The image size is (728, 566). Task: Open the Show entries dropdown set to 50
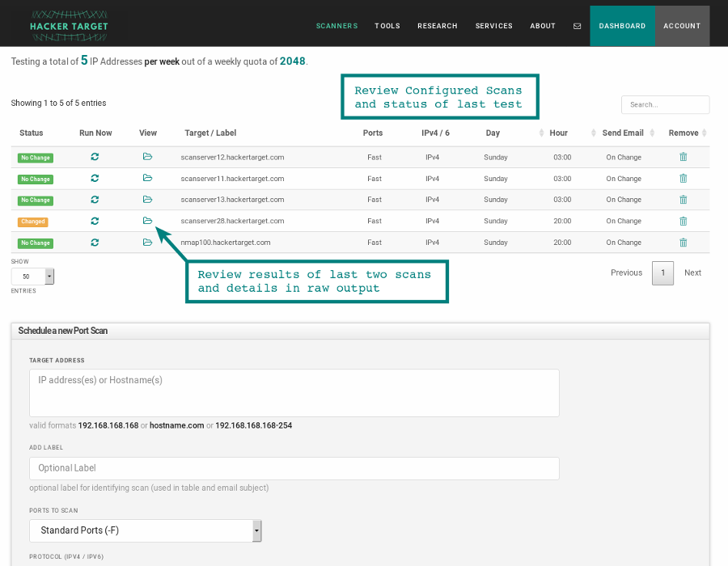point(32,277)
